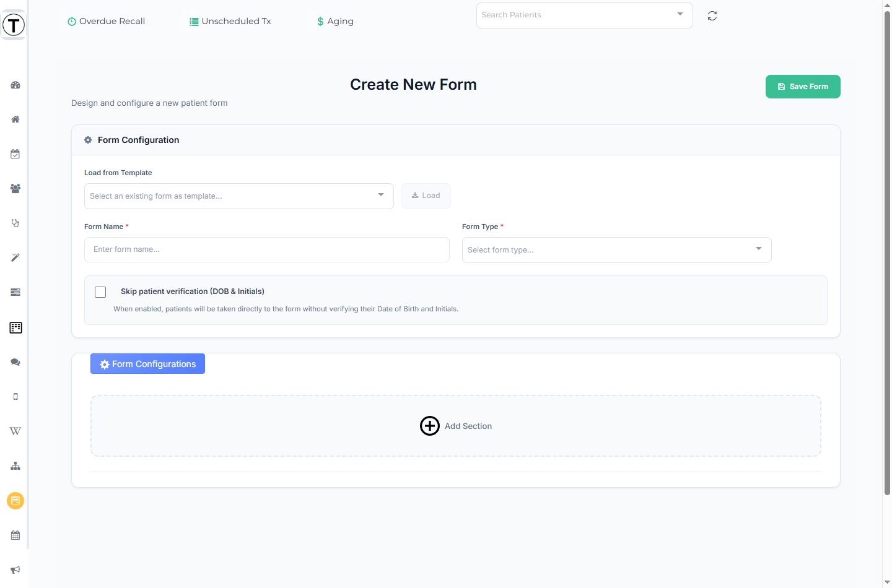Viewport: 892px width, 588px height.
Task: Click the Create New Form title
Action: coord(413,85)
